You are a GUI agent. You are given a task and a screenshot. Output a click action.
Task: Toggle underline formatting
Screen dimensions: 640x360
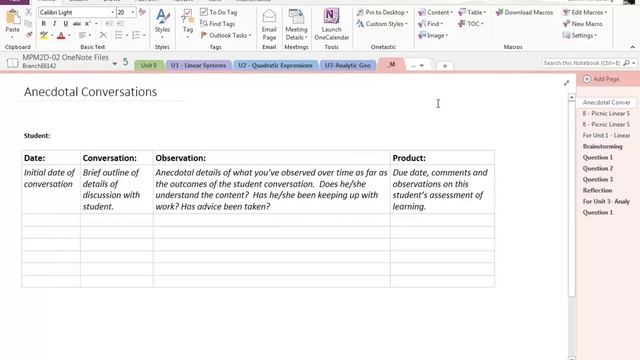[65, 24]
